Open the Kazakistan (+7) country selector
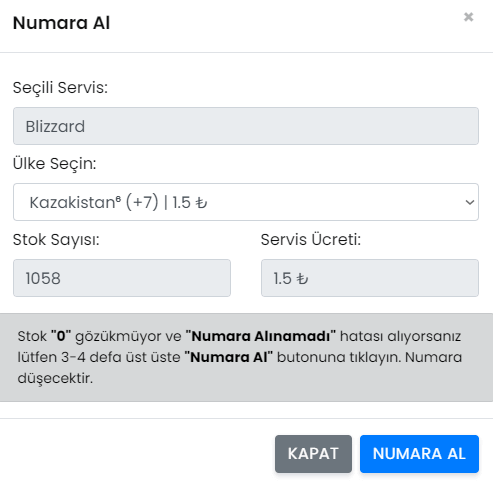 coord(246,202)
